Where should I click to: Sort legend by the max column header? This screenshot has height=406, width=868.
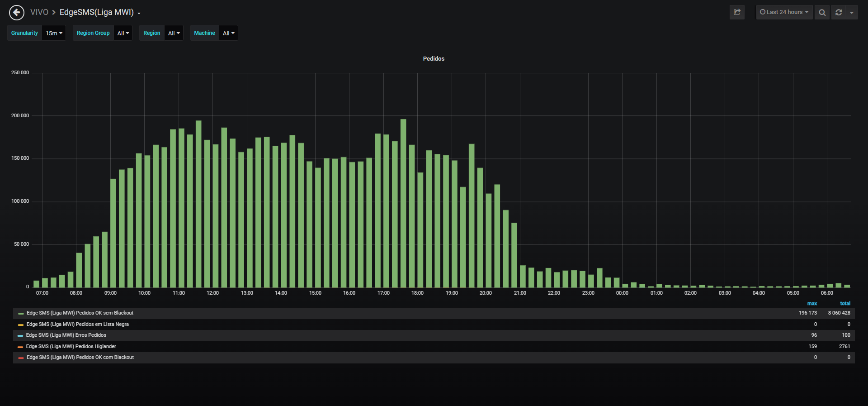coord(812,303)
